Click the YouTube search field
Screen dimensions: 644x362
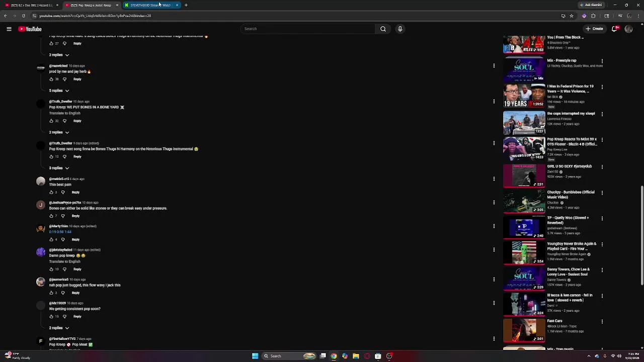click(308, 29)
